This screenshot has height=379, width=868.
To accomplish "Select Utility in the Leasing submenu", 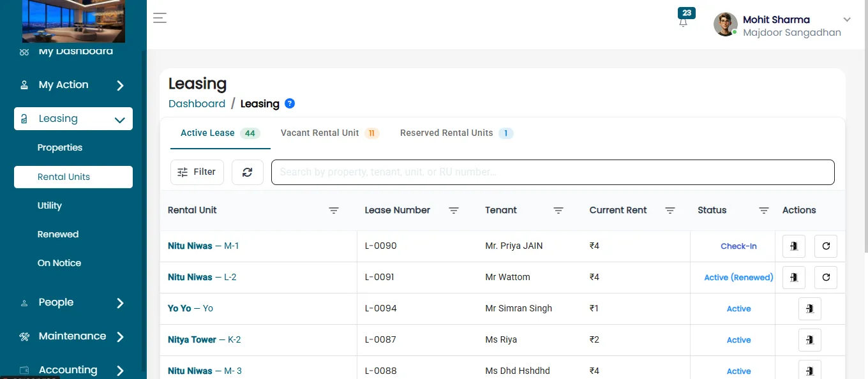I will click(50, 205).
